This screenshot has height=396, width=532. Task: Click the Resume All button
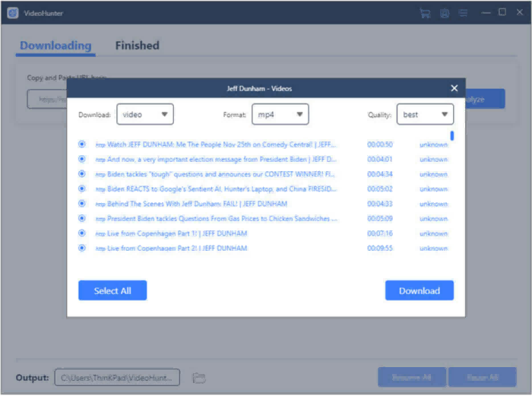412,377
